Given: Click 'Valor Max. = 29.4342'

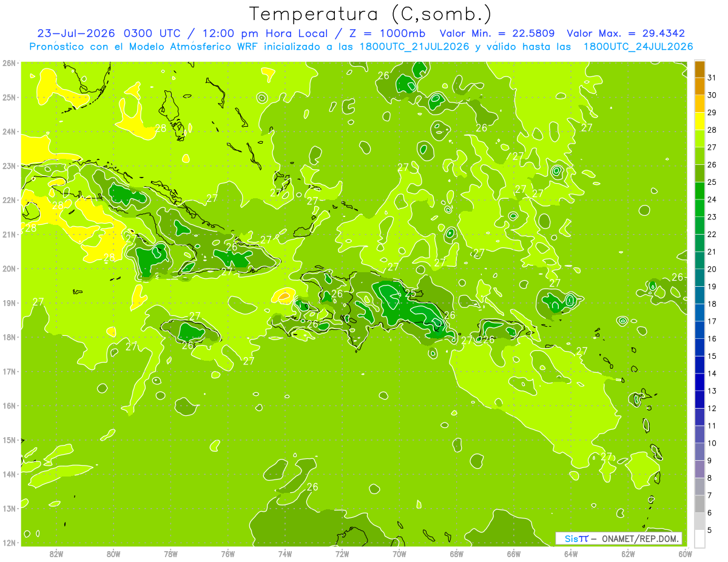Looking at the screenshot, I should click(x=625, y=33).
